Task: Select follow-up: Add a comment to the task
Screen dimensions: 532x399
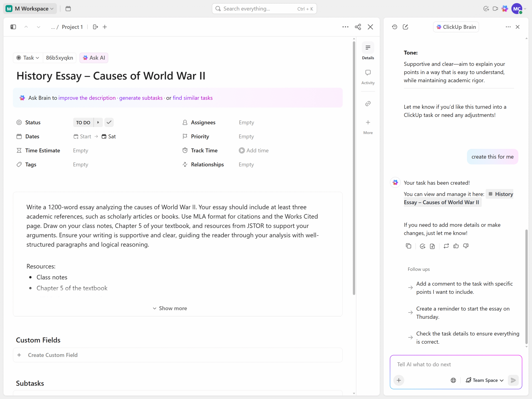Action: [x=464, y=288]
